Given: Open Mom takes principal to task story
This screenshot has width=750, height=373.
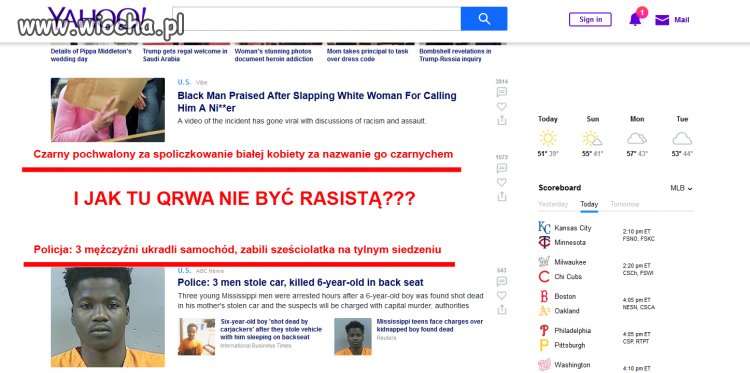Looking at the screenshot, I should coord(367,55).
